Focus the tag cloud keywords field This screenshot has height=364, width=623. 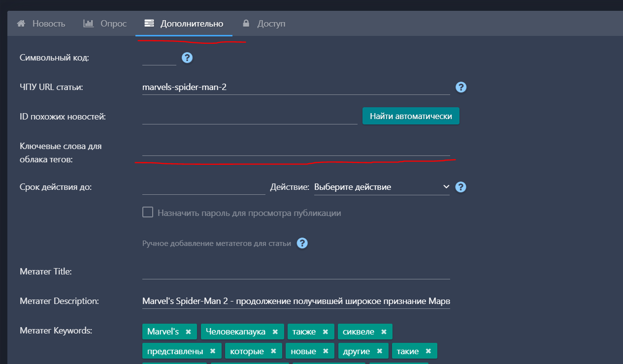[295, 148]
